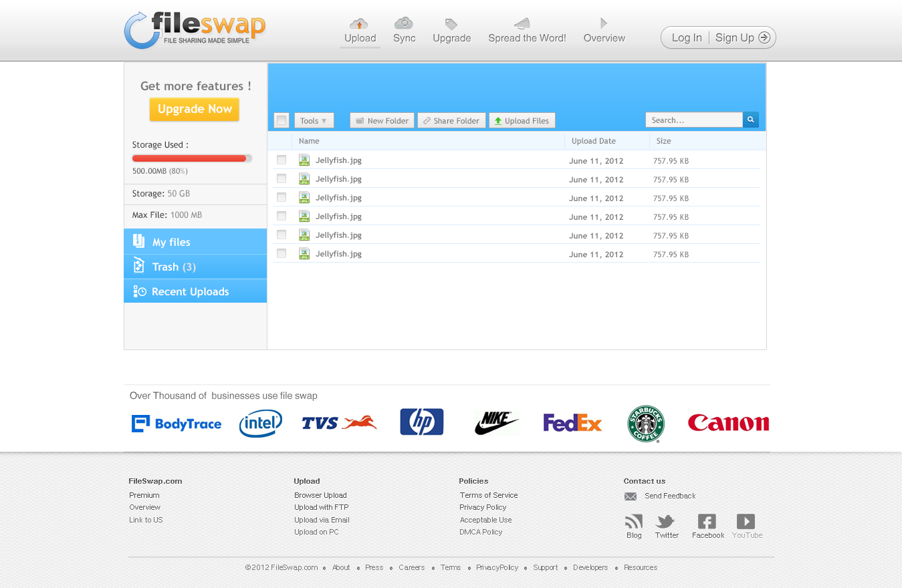
Task: Click the Upload cloud icon in header
Action: (x=359, y=24)
